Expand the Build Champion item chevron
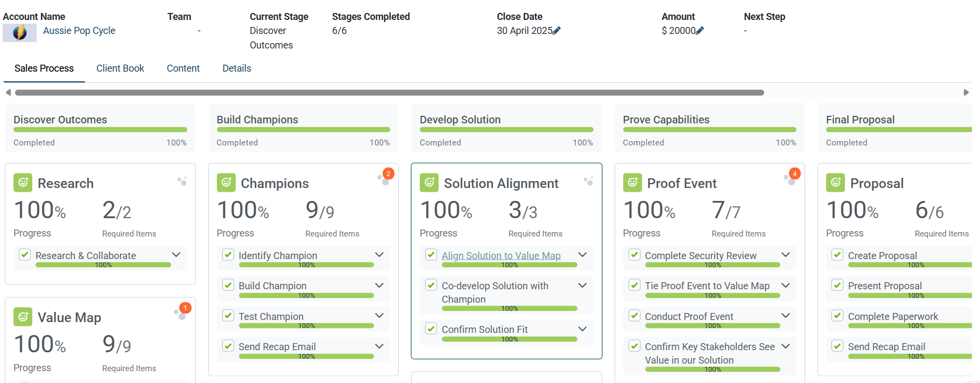Screen dimensions: 980x383 tap(379, 285)
